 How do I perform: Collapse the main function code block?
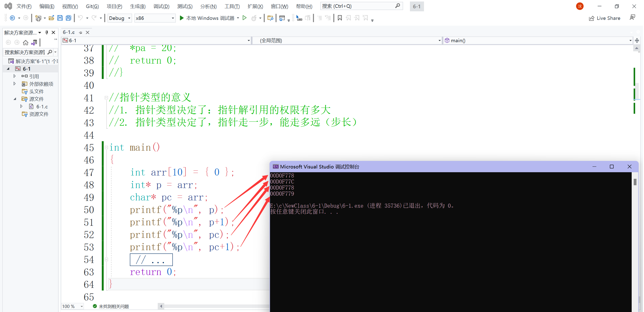[106, 148]
